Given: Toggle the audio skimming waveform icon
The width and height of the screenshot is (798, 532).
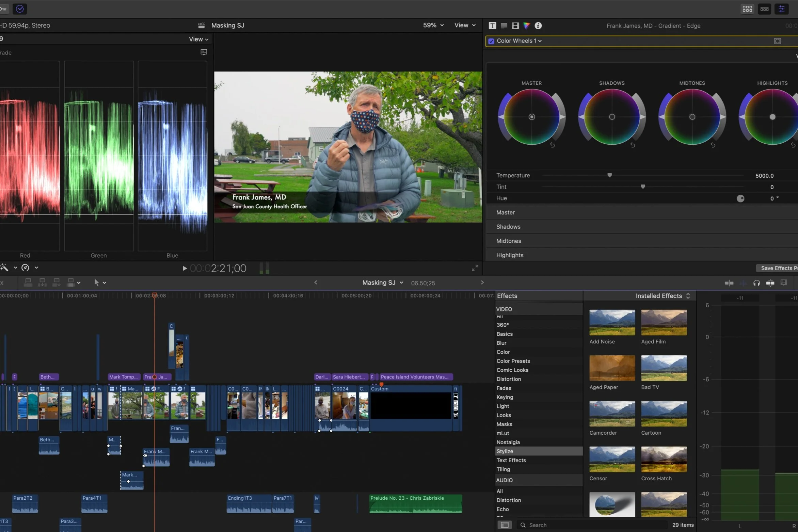Looking at the screenshot, I should tap(743, 283).
